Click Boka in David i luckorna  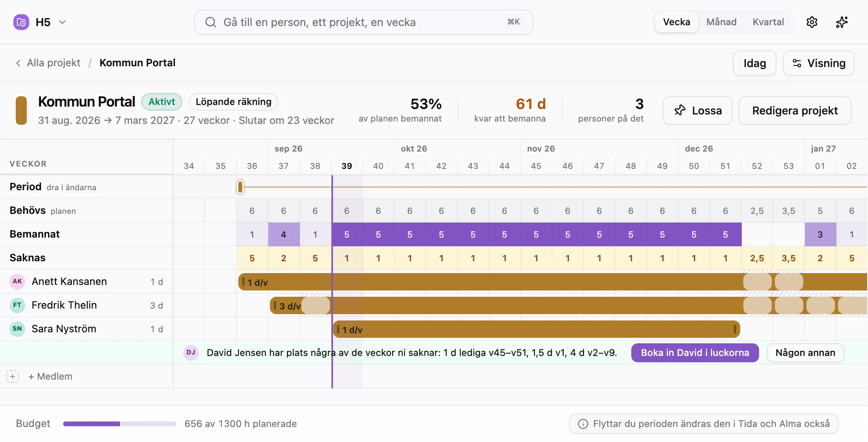click(x=695, y=353)
